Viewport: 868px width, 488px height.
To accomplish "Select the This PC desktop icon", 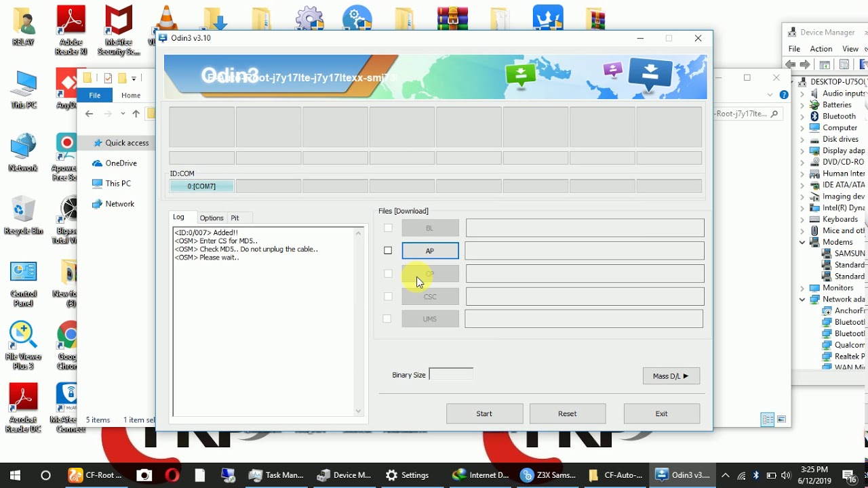I will (x=24, y=89).
